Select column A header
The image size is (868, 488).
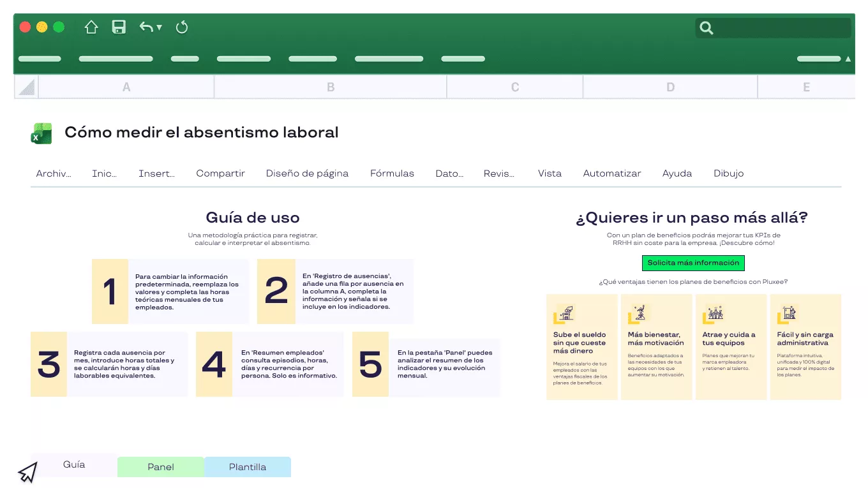point(126,87)
